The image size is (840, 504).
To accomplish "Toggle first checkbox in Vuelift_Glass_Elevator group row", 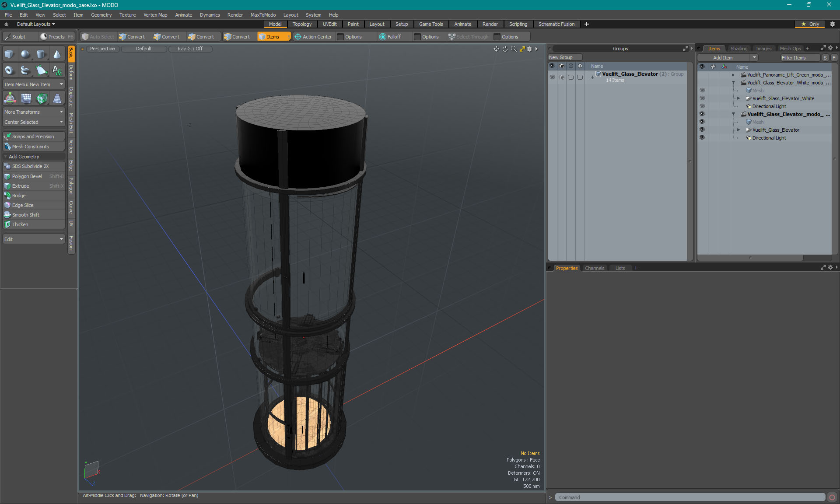I will (570, 77).
